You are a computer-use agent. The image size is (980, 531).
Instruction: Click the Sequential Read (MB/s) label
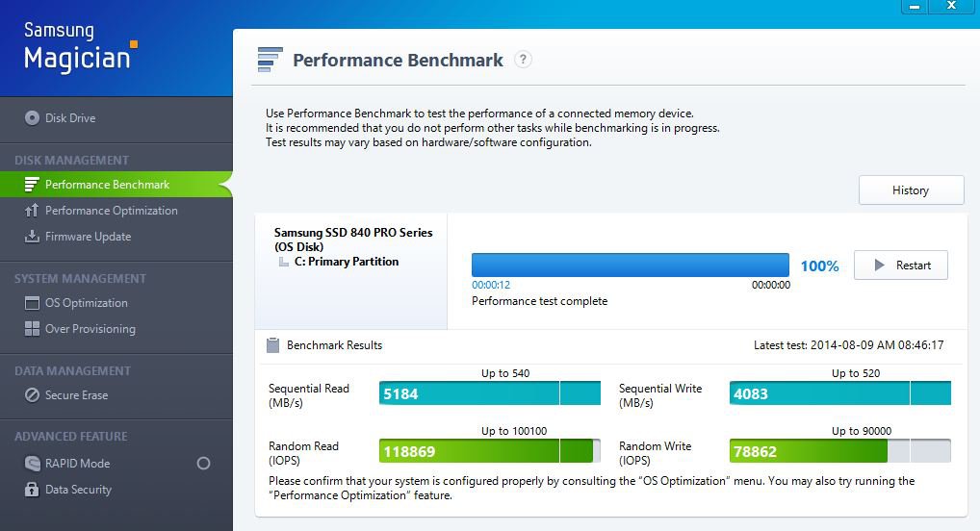point(309,395)
